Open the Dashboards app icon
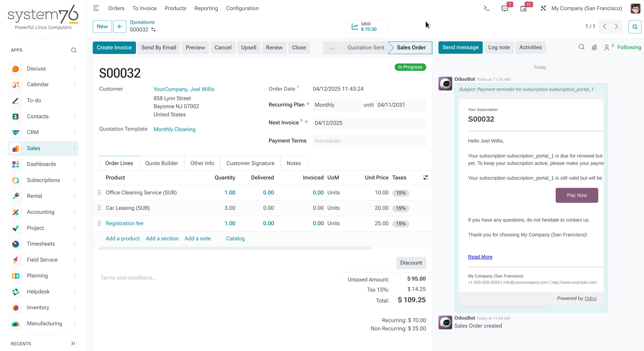This screenshot has height=351, width=644. click(x=16, y=164)
